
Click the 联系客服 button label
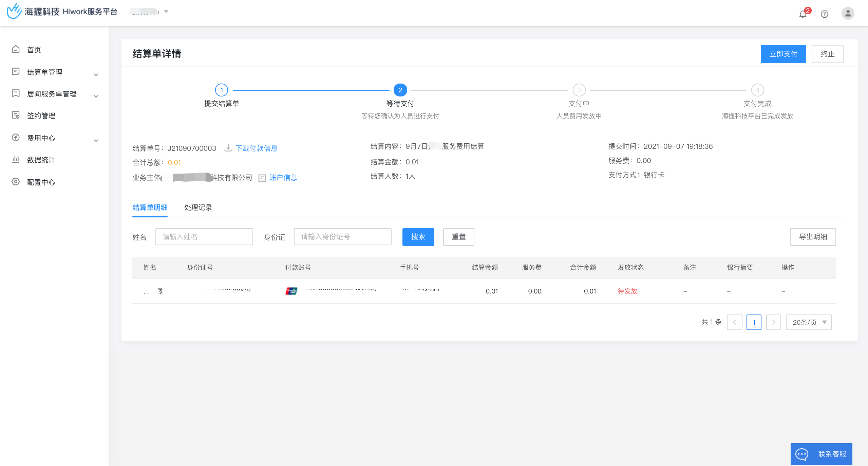[x=832, y=454]
